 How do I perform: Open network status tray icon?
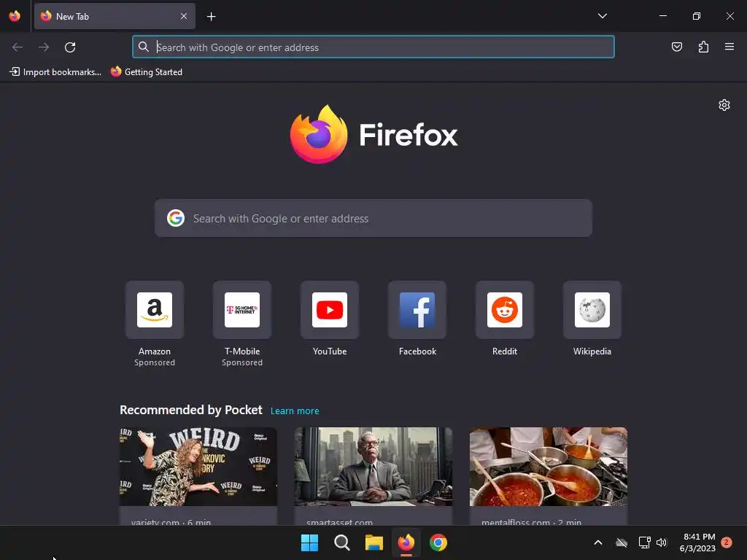[x=644, y=542]
